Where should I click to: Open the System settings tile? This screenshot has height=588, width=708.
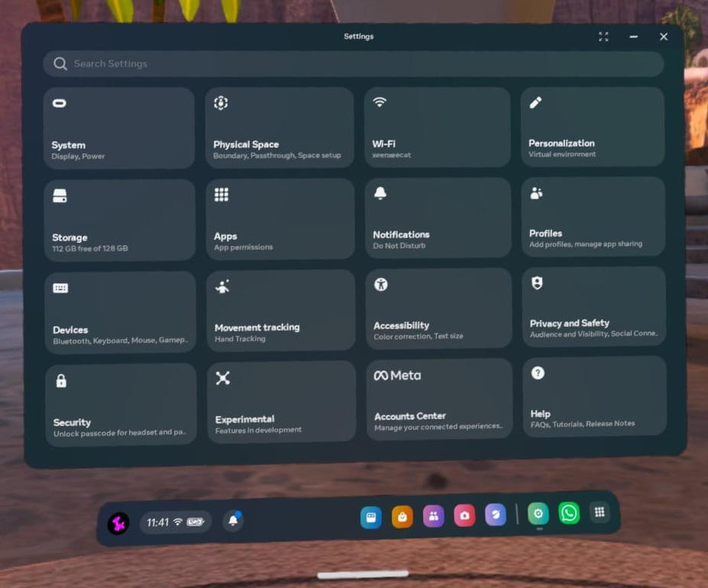pos(118,128)
